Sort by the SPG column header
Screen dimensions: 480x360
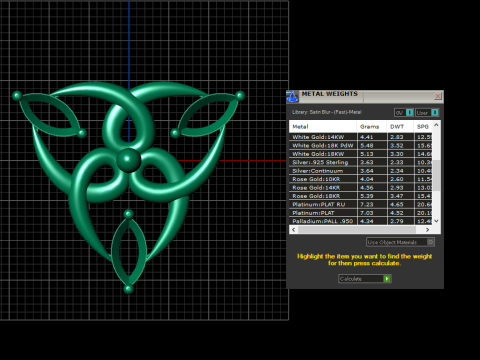point(423,127)
